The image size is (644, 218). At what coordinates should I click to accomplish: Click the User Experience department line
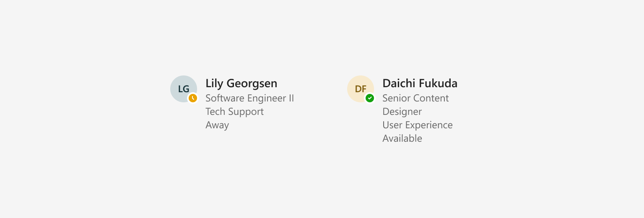pos(418,125)
